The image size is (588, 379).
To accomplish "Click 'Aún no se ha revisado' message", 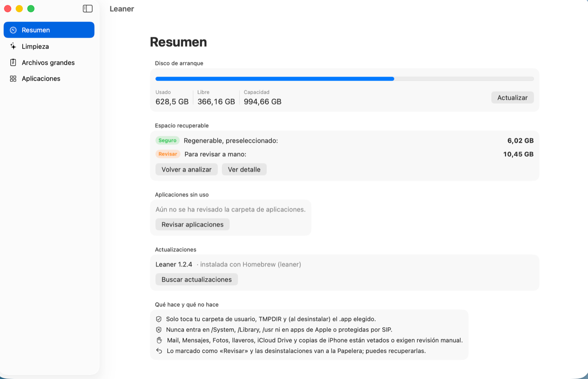I will point(231,209).
